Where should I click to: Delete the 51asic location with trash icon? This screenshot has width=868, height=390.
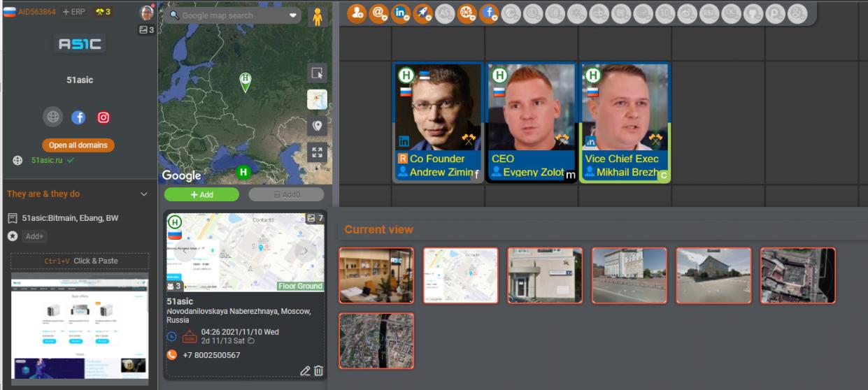[x=318, y=370]
